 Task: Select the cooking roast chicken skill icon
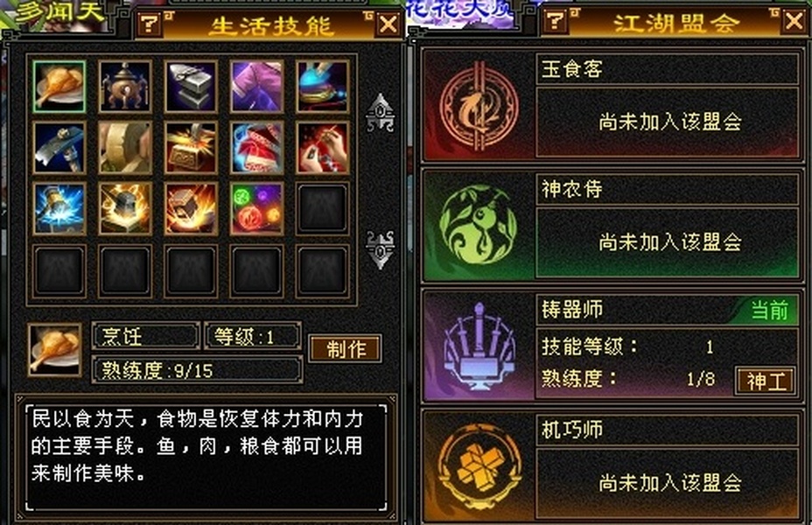pyautogui.click(x=59, y=87)
